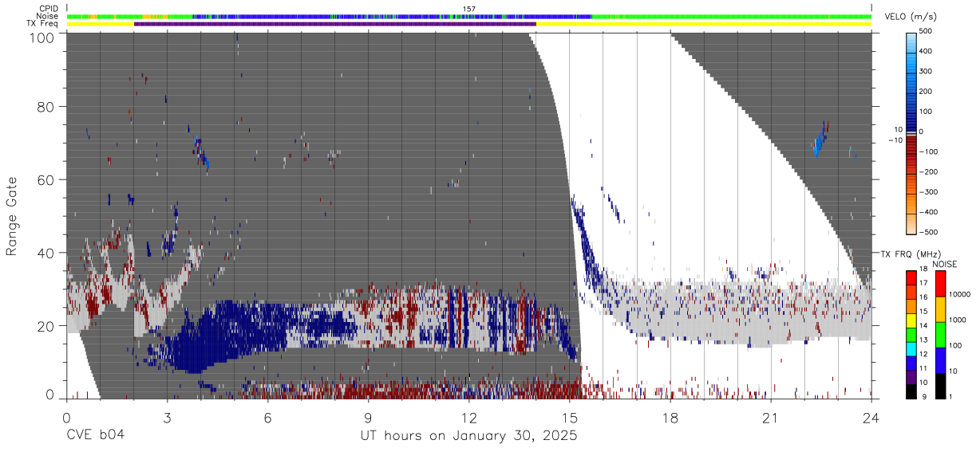Click the CVE b04 radar beam label
Viewport: 980px width, 452px height.
coord(95,436)
